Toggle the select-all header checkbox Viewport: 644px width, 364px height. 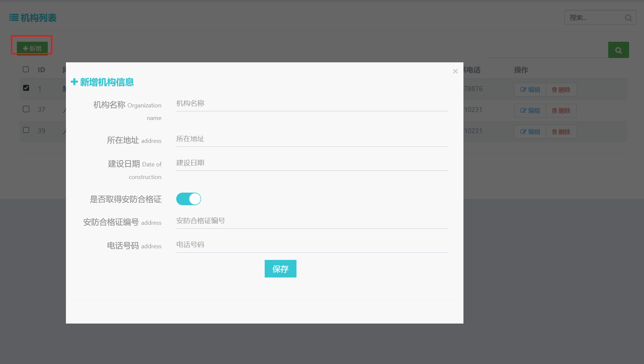coord(26,69)
